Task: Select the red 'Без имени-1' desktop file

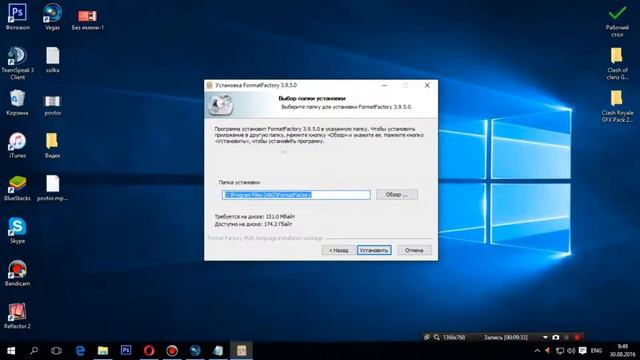Action: point(87,20)
